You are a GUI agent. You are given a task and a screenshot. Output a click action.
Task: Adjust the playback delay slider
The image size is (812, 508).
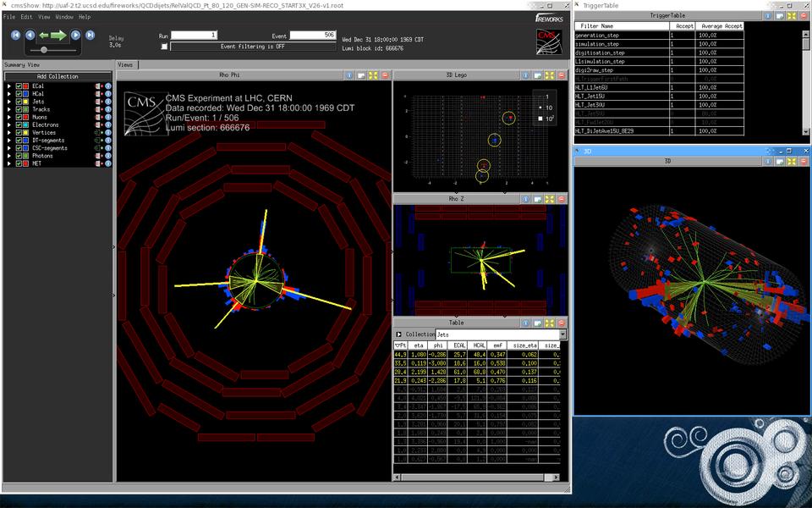tap(43, 50)
